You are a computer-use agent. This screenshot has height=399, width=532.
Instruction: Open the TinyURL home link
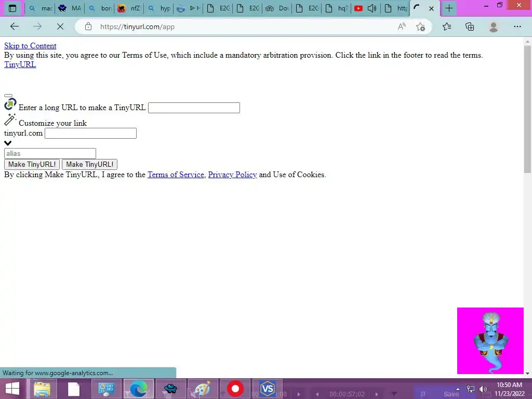click(x=20, y=64)
